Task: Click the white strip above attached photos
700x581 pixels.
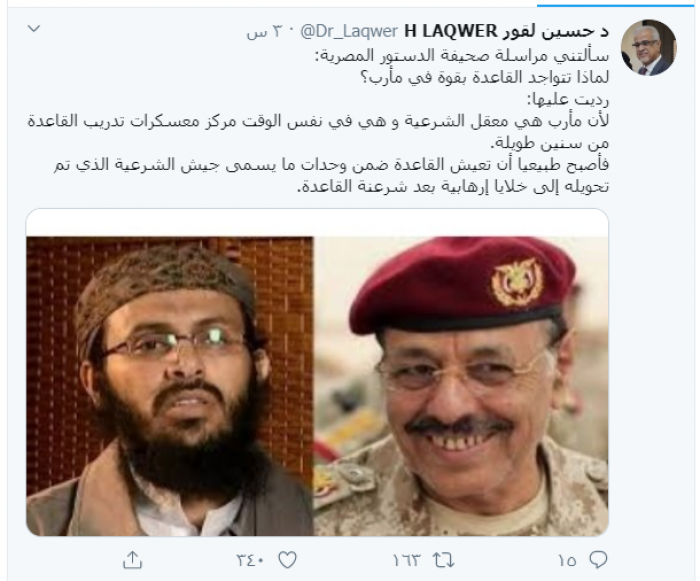Action: pyautogui.click(x=317, y=223)
